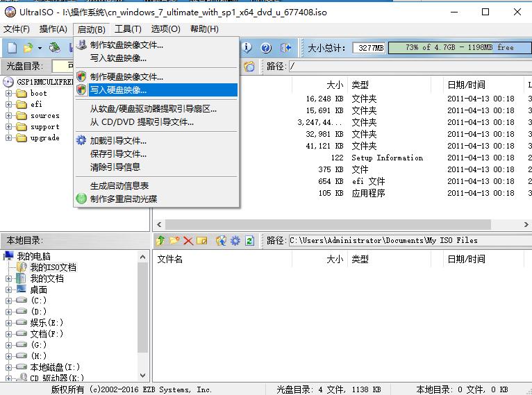Open the 选项(O) menu

pyautogui.click(x=165, y=29)
